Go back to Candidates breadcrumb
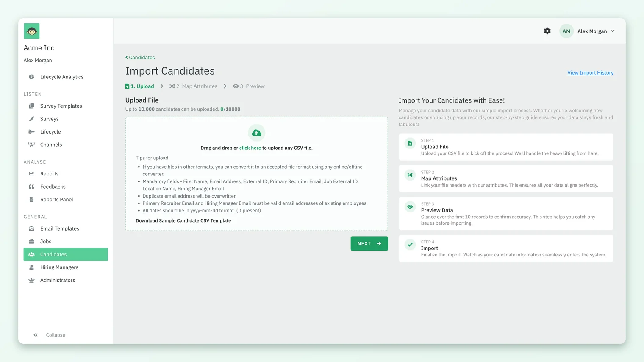The width and height of the screenshot is (644, 362). click(140, 58)
